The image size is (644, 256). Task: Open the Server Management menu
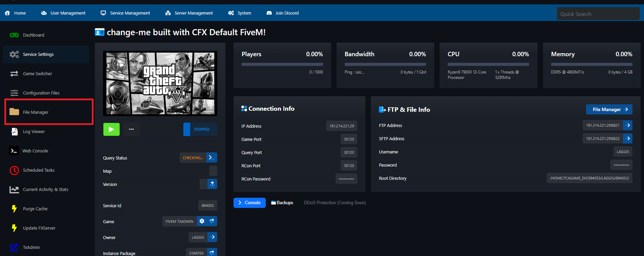click(189, 13)
